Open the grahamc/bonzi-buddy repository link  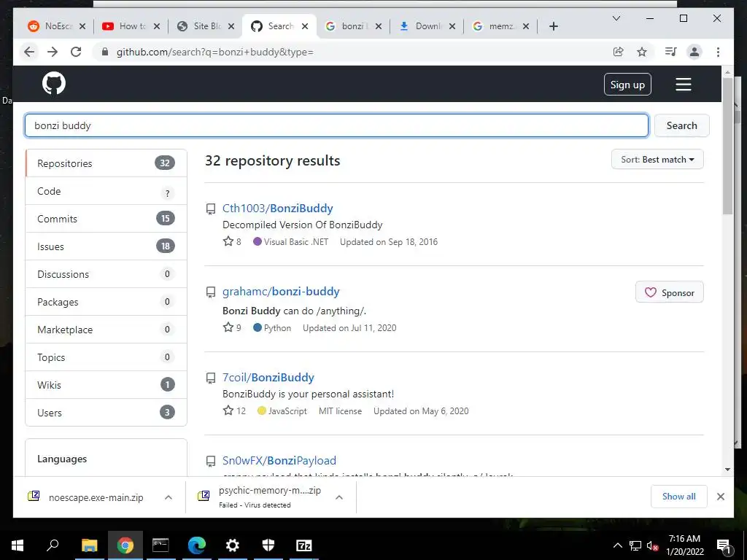pos(281,292)
